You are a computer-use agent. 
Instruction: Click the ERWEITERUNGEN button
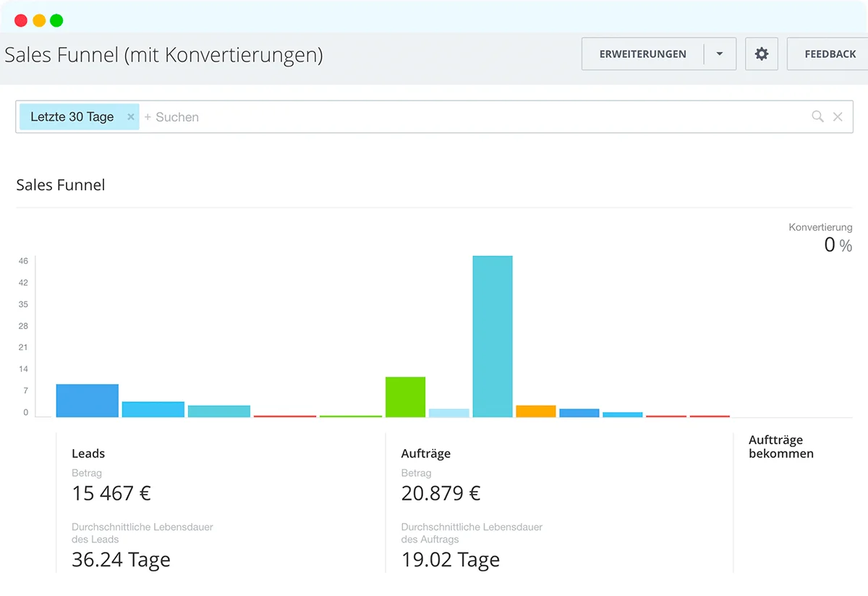point(643,54)
